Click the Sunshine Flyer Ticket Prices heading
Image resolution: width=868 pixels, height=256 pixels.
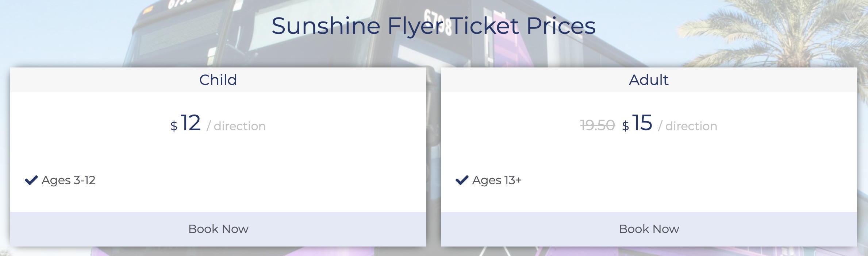click(434, 26)
